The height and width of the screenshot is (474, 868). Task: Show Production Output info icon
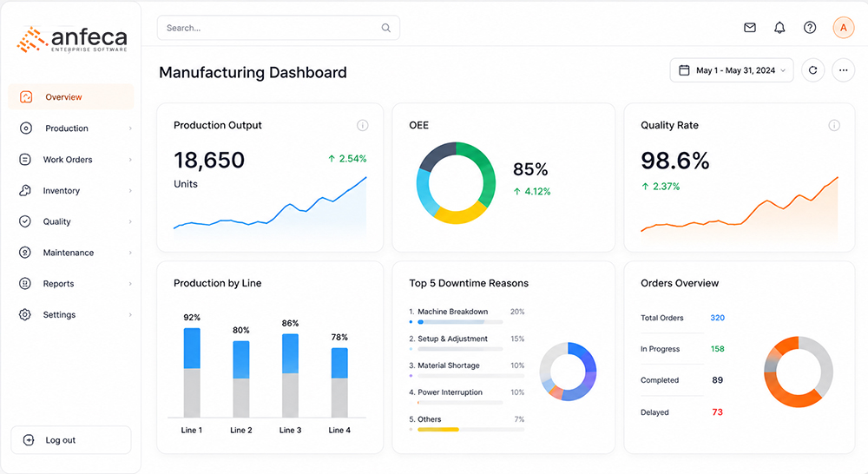click(x=363, y=125)
